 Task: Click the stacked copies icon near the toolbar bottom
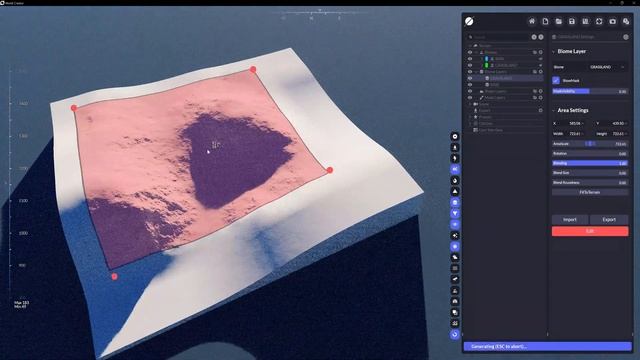(455, 312)
